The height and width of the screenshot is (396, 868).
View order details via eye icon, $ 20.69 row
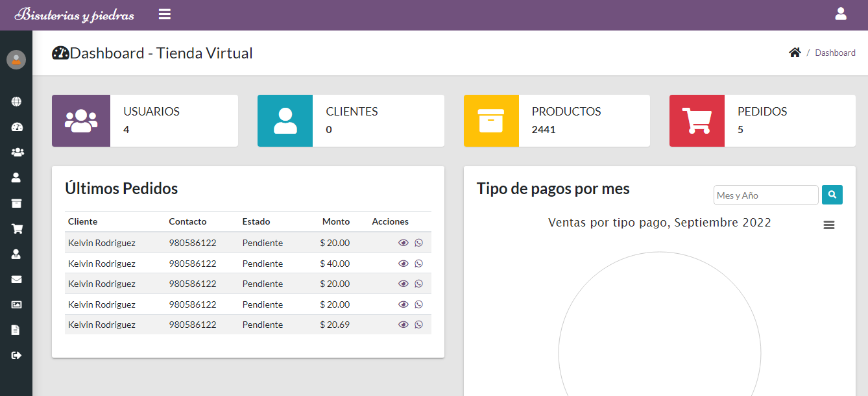[404, 325]
